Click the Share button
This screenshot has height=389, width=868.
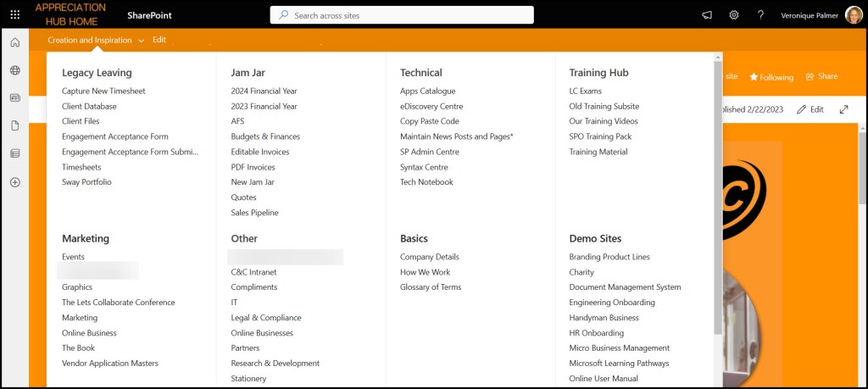[821, 76]
